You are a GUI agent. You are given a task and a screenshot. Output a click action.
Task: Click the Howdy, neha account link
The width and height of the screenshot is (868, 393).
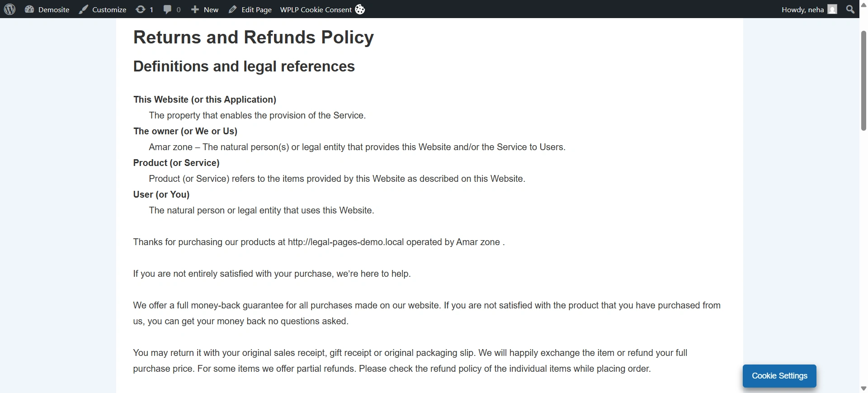(802, 9)
